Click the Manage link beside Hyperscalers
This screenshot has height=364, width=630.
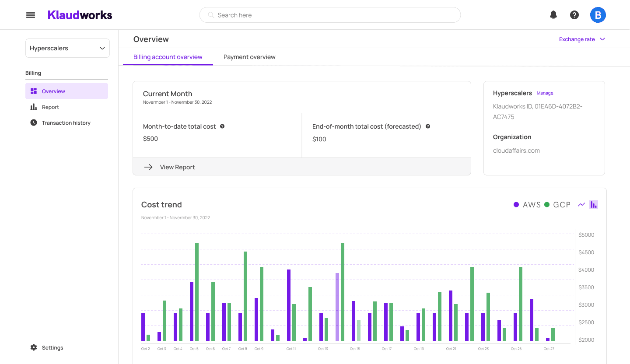click(545, 93)
